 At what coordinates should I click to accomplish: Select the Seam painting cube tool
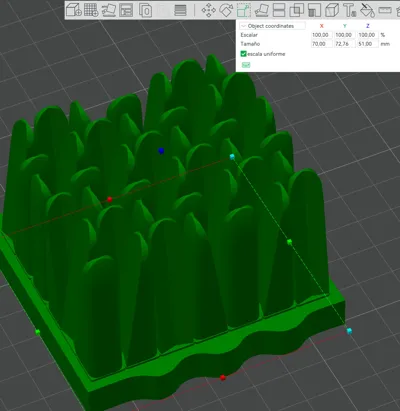tap(332, 10)
